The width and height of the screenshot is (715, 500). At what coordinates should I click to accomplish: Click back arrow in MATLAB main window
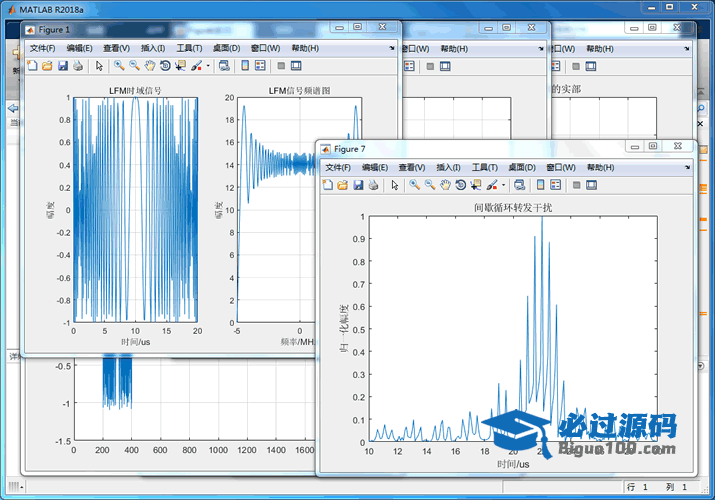tap(13, 108)
